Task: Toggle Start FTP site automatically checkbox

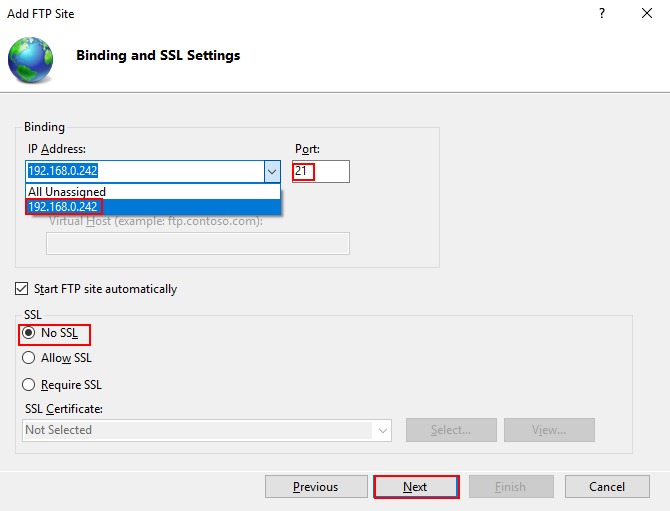Action: [x=22, y=289]
